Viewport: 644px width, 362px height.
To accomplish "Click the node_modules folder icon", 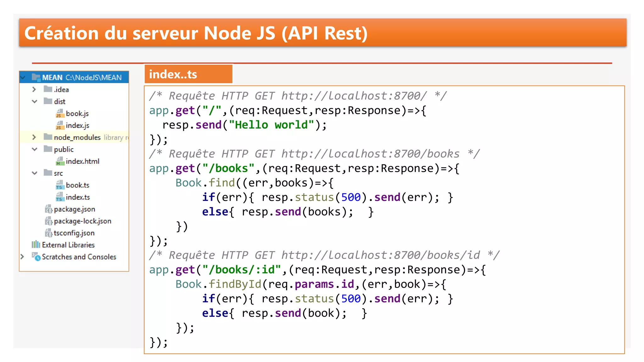I will pos(48,137).
